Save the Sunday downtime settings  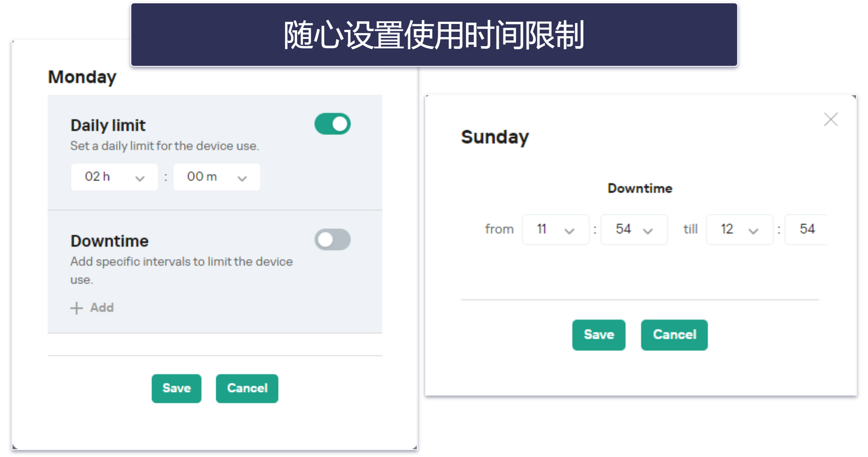coord(599,335)
